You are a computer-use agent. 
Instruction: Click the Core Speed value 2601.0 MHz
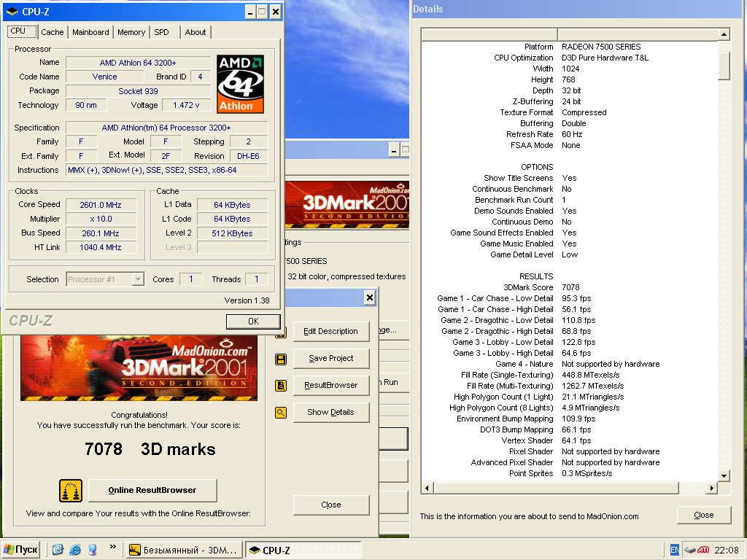[101, 205]
